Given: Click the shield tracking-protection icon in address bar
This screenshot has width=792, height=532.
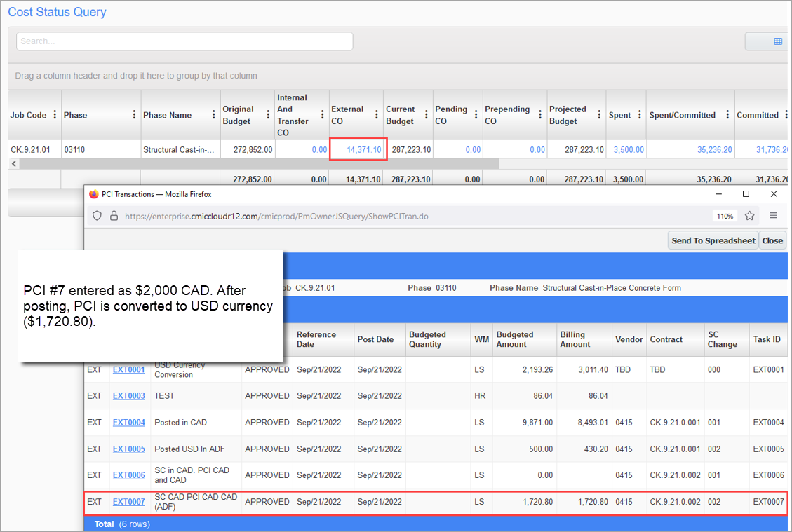Looking at the screenshot, I should coord(97,215).
